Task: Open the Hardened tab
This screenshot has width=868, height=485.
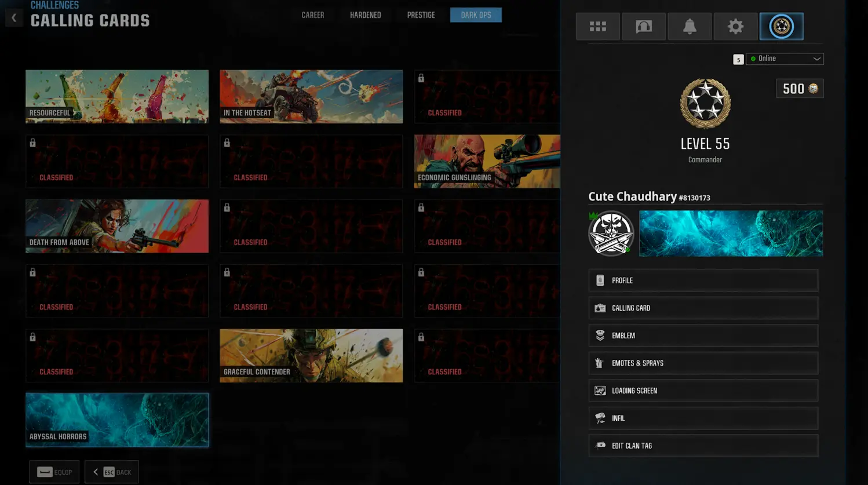Action: pos(365,15)
